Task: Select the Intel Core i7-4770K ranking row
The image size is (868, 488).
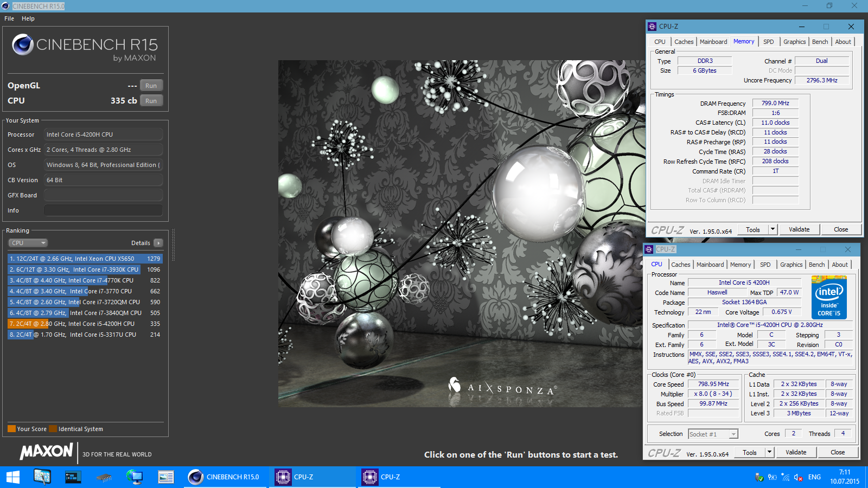Action: pos(85,280)
